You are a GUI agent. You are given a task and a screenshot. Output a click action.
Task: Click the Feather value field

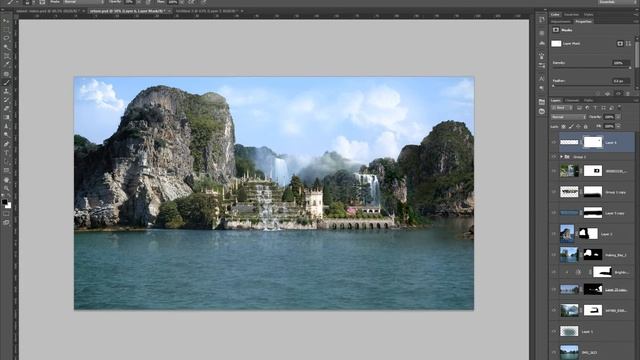click(x=621, y=81)
